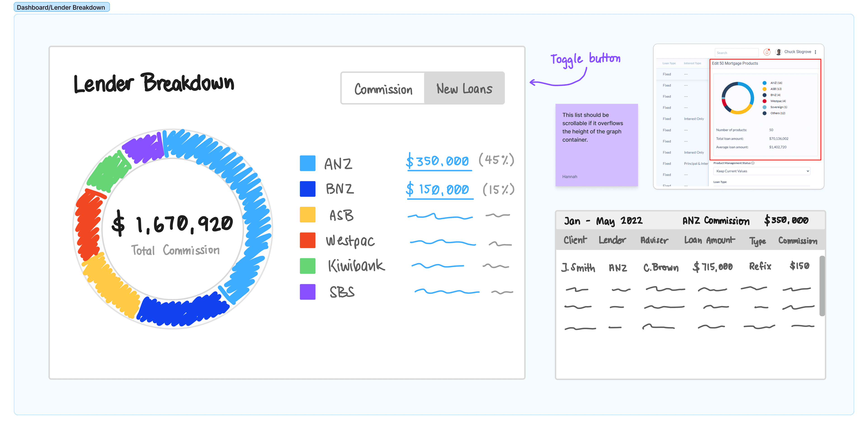Select the SBS purple legend swatch
Viewport: 868px width, 429px height.
308,292
